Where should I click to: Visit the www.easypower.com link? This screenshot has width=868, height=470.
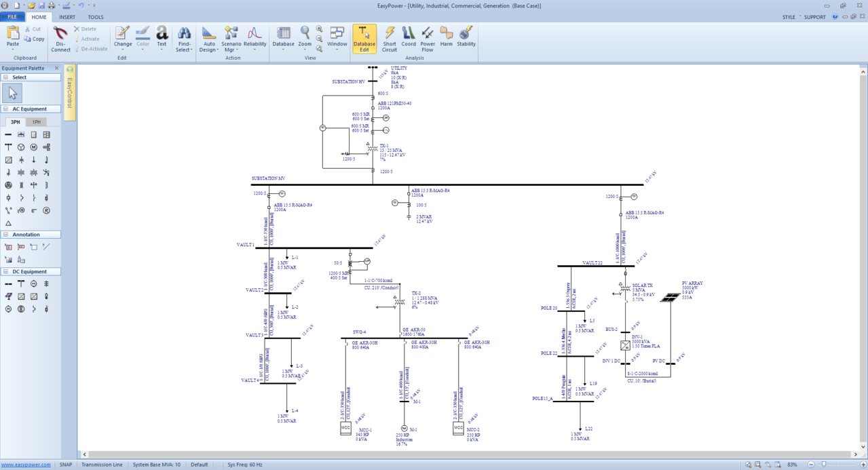[26, 465]
